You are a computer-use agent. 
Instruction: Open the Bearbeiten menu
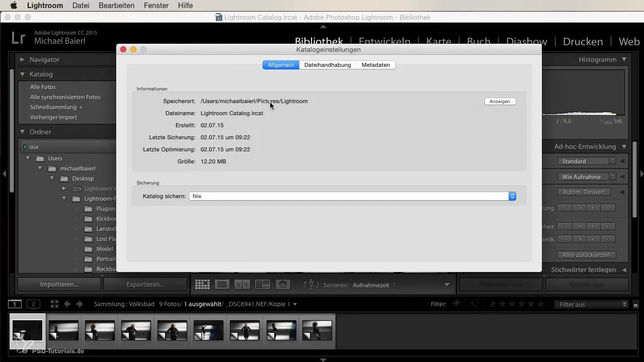point(117,6)
